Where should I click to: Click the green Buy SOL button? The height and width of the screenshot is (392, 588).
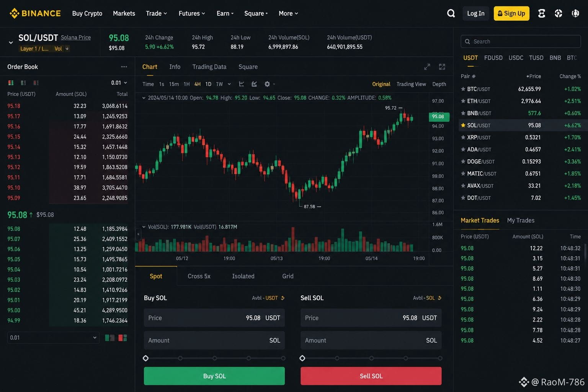[214, 376]
